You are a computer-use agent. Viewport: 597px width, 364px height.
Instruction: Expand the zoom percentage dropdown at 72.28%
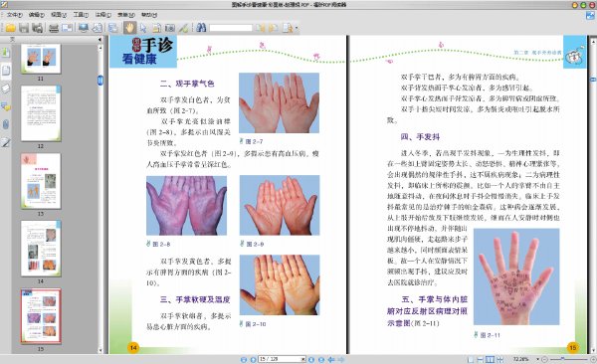pos(537,359)
